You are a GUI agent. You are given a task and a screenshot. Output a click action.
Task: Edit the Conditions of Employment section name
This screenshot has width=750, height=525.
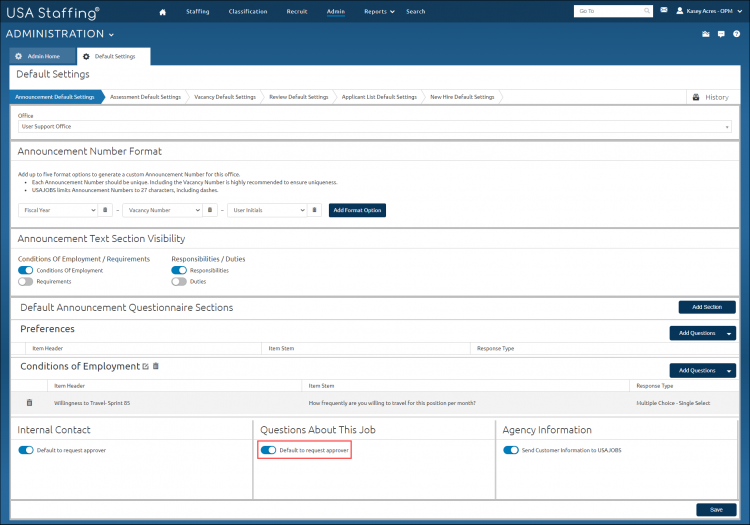tap(145, 366)
